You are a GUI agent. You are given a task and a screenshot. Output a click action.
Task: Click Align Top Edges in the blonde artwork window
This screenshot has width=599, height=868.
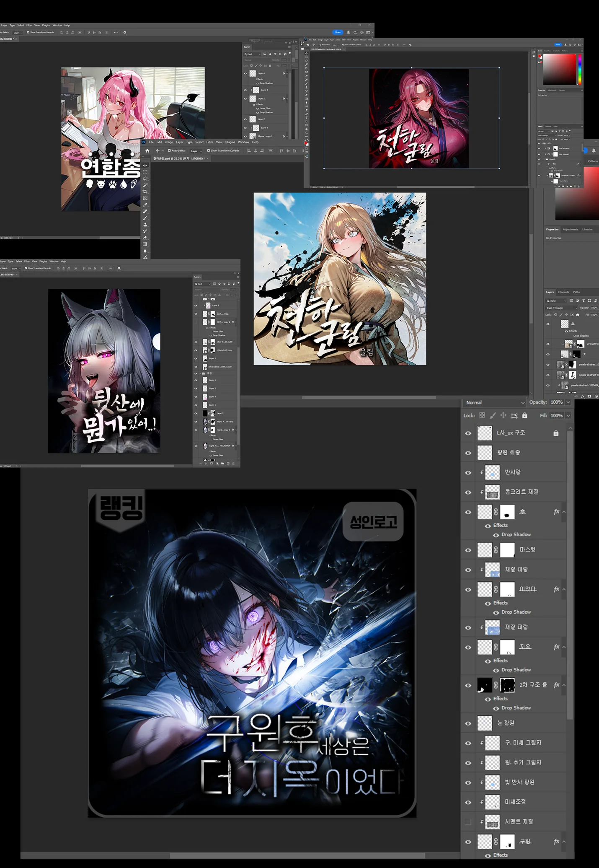281,150
